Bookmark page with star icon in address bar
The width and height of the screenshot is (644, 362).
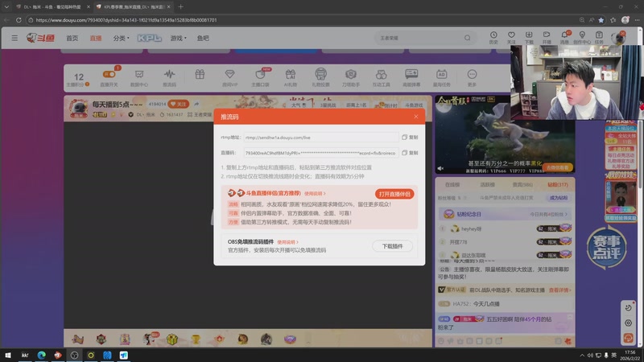601,19
